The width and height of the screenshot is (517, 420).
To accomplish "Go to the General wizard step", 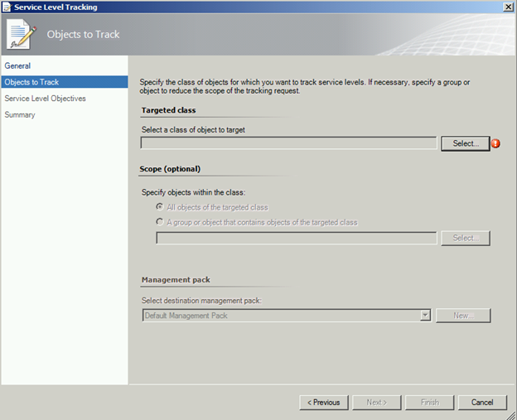I will click(x=17, y=66).
